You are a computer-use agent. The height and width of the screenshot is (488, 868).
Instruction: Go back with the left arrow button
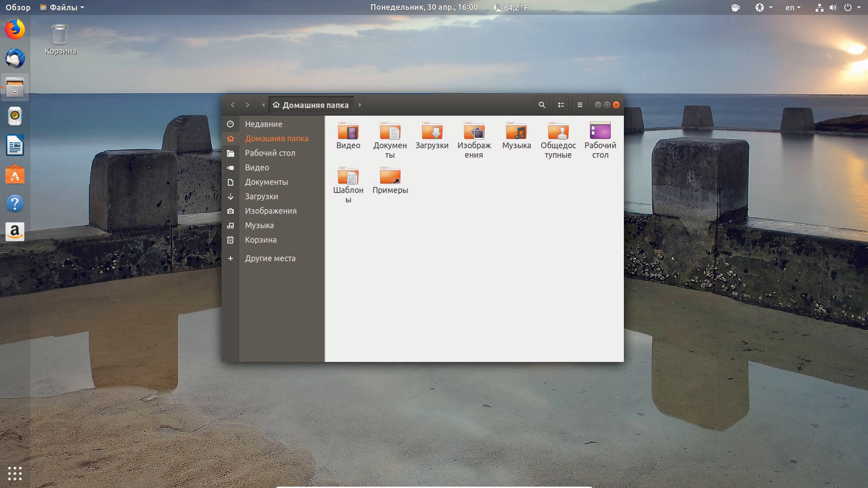pyautogui.click(x=232, y=105)
